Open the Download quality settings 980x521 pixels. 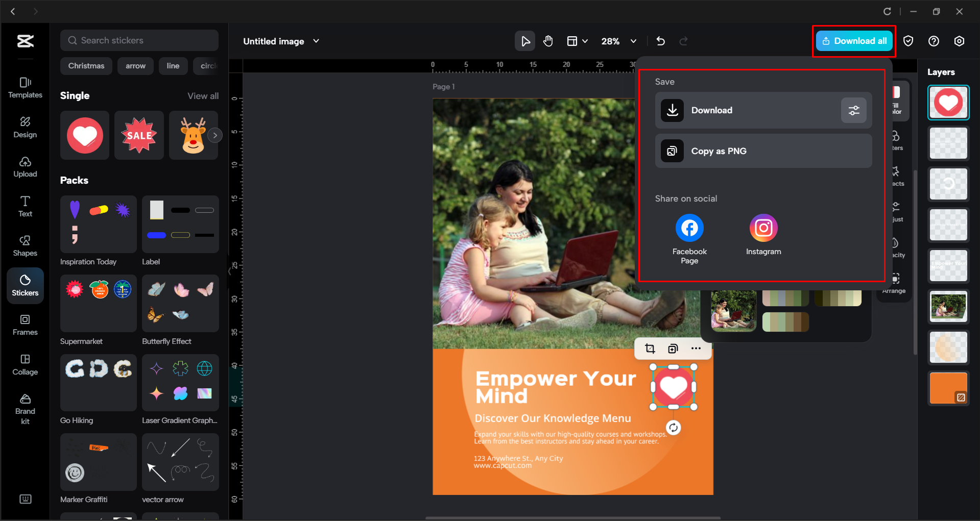coord(853,110)
